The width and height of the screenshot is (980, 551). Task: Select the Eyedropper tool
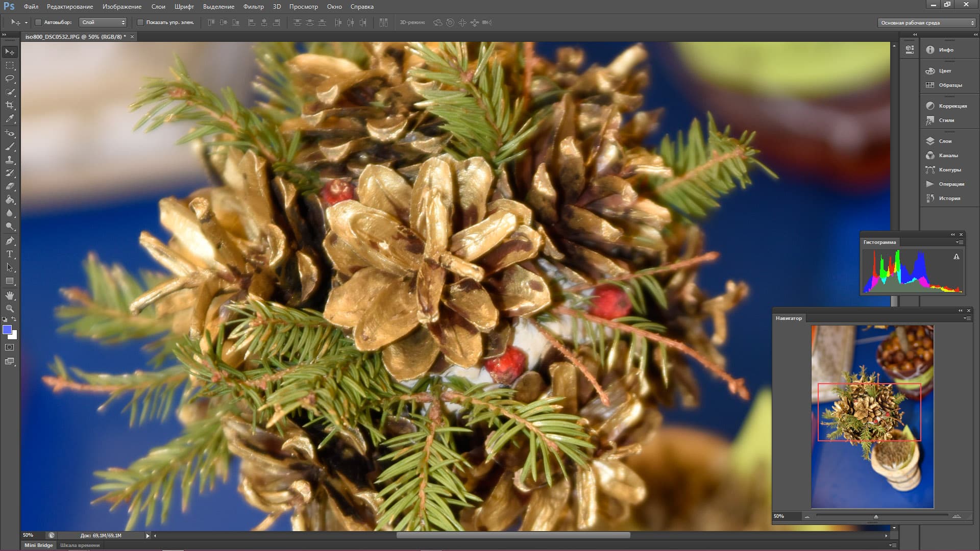point(10,118)
